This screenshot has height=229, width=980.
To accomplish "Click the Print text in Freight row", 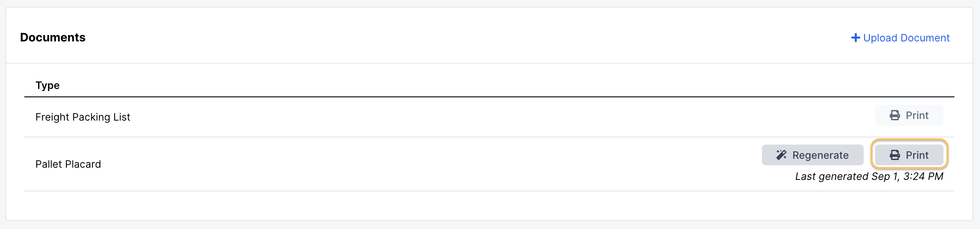I will [917, 115].
